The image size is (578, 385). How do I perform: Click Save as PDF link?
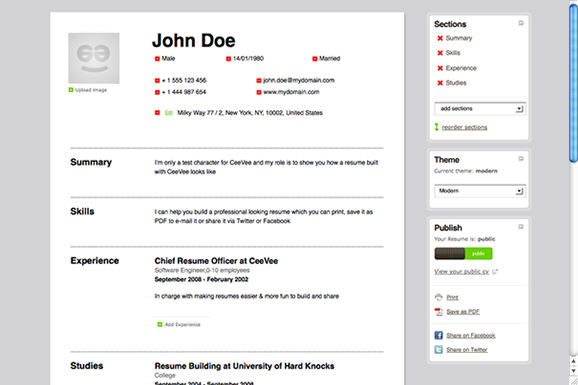coord(463,312)
